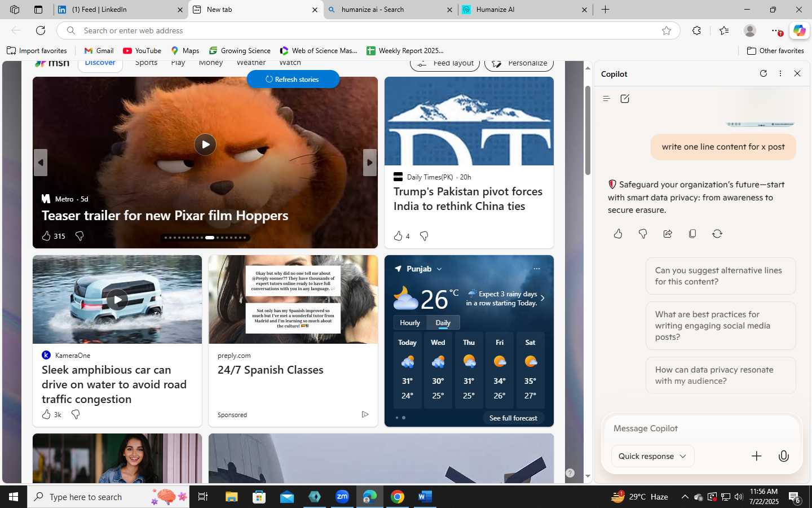Open the favorites star list in toolbar

coord(724,30)
